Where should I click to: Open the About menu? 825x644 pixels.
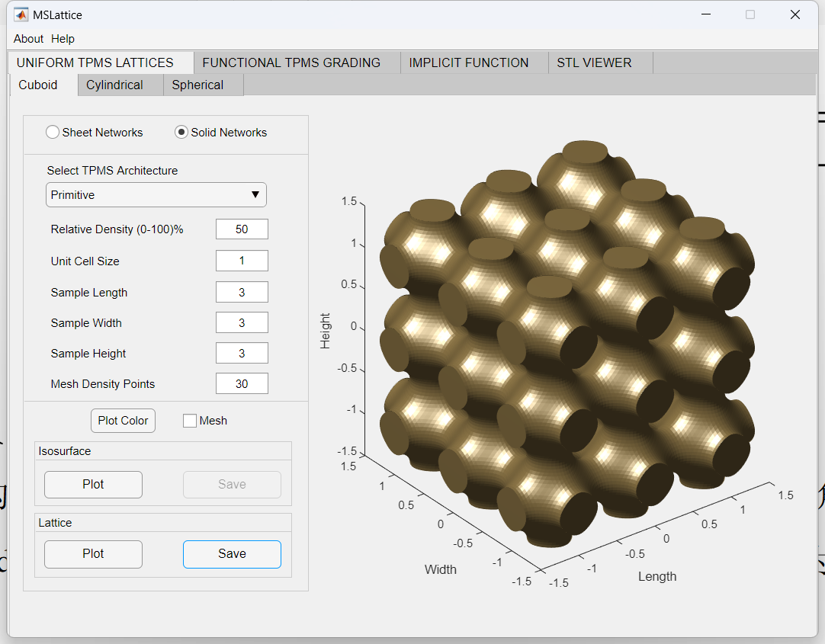(x=28, y=39)
